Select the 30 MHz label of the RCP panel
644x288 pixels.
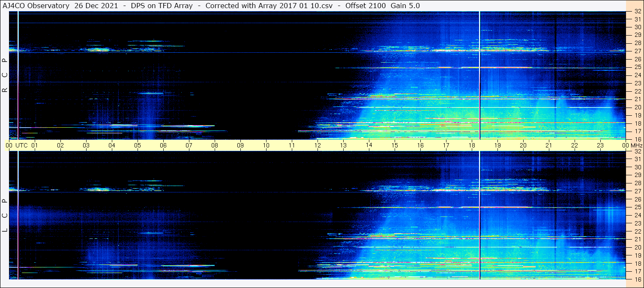coord(637,27)
